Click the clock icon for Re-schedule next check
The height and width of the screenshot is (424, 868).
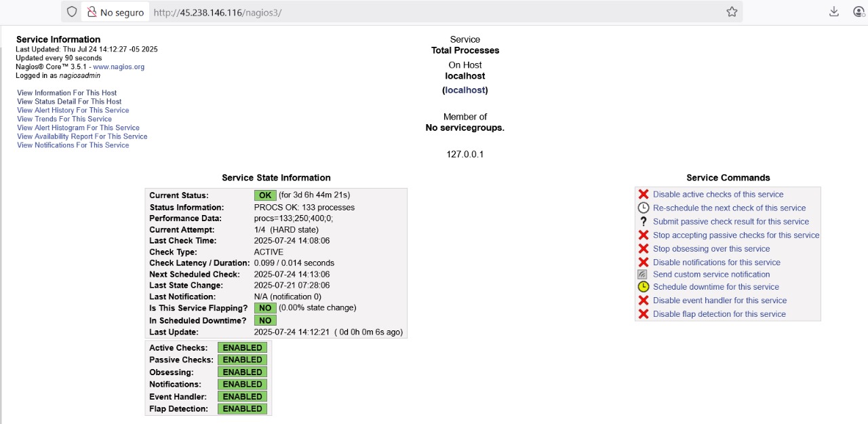tap(644, 208)
